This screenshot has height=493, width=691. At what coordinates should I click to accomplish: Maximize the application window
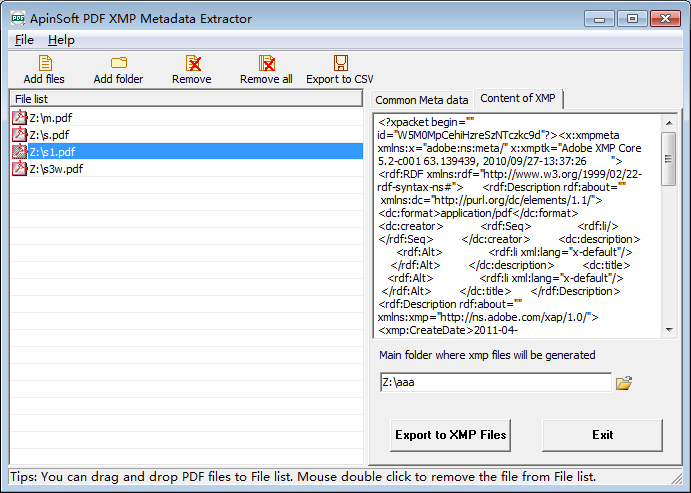[632, 19]
